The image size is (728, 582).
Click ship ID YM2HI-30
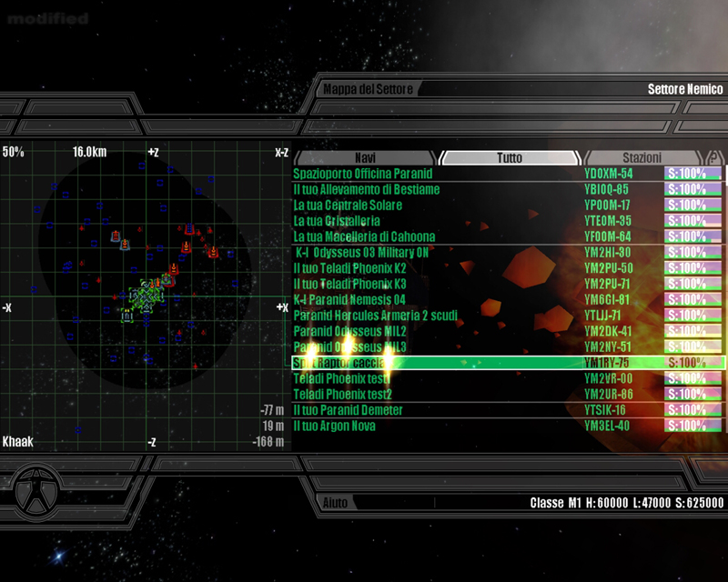click(608, 253)
